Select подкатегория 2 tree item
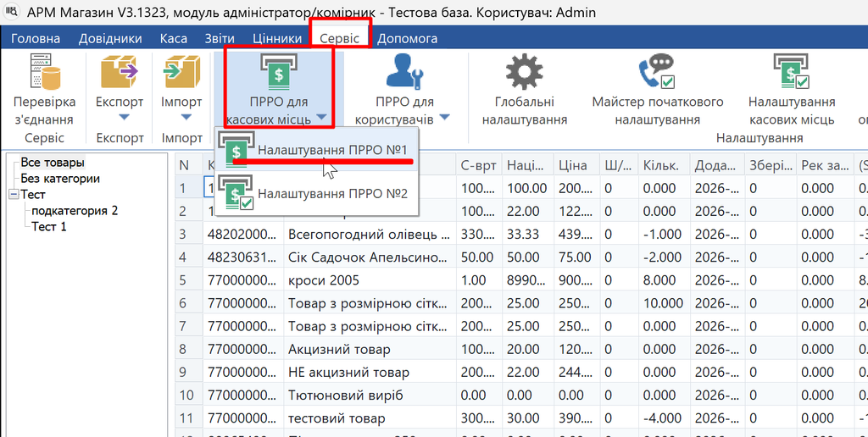This screenshot has height=437, width=868. click(x=75, y=211)
